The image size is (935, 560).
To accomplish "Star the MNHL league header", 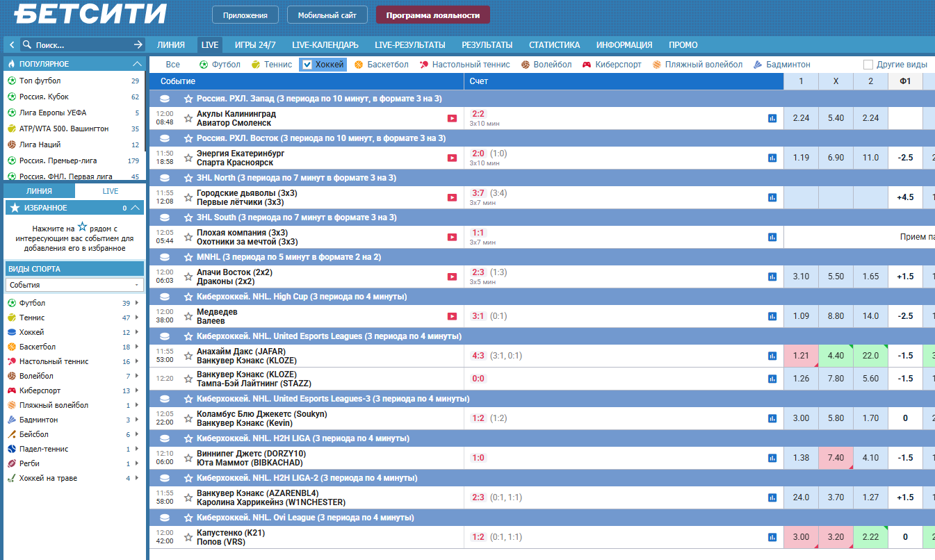I will (188, 257).
